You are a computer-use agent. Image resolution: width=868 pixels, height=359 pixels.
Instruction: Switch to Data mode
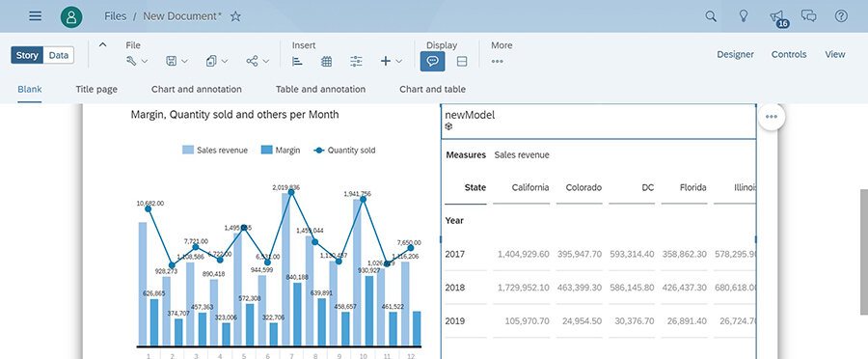click(x=59, y=55)
